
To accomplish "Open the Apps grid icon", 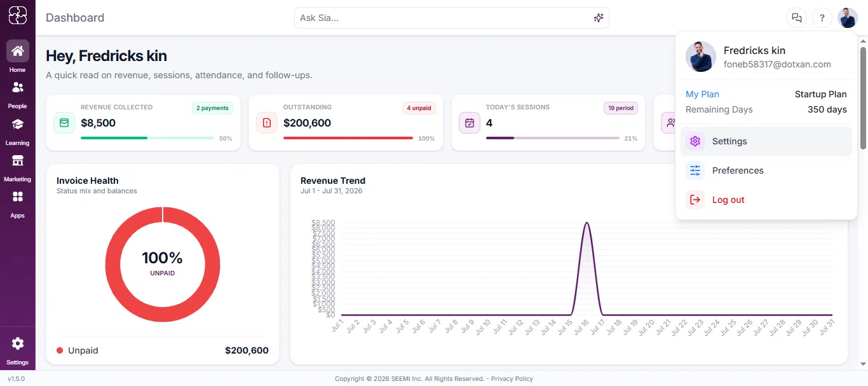I will click(x=18, y=196).
